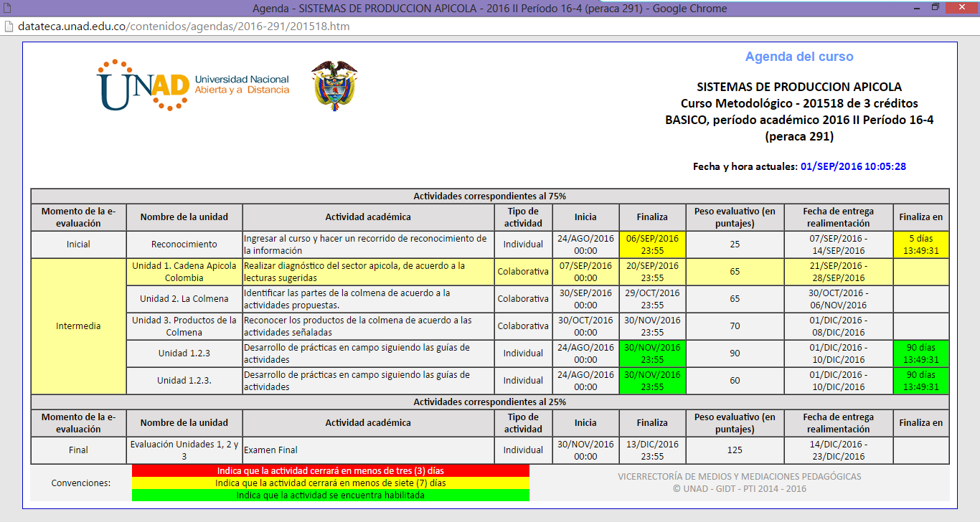The image size is (980, 522).
Task: Click the 'Examen Final' activity cell
Action: point(368,450)
